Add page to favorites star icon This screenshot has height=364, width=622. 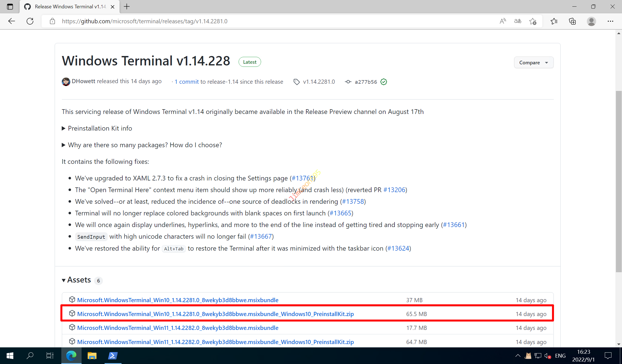click(x=533, y=21)
